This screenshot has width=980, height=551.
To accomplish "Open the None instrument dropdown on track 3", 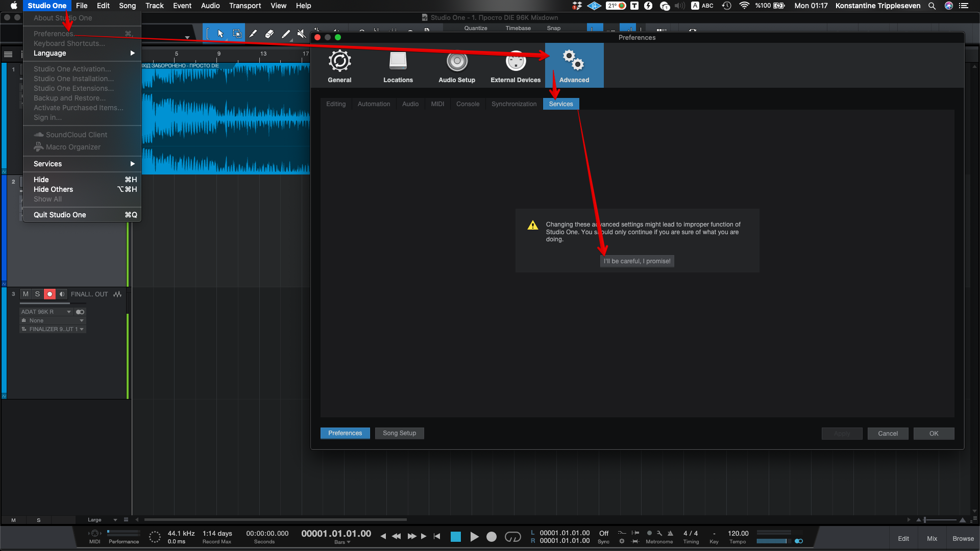I will [53, 320].
